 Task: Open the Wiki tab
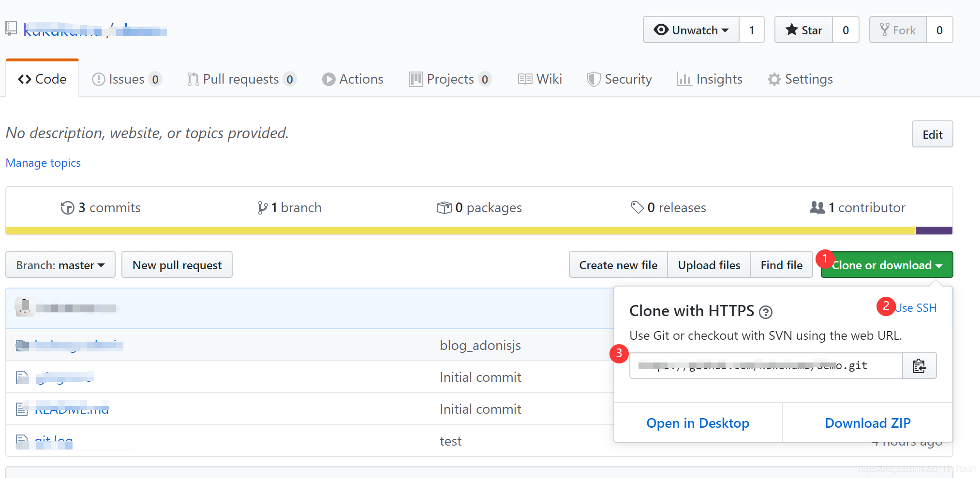pos(540,79)
